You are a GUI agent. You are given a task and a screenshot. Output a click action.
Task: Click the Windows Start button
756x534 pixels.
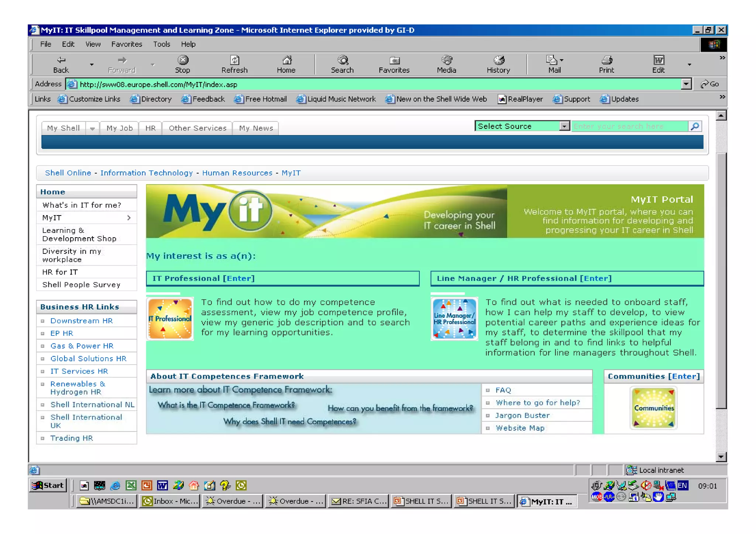(48, 485)
